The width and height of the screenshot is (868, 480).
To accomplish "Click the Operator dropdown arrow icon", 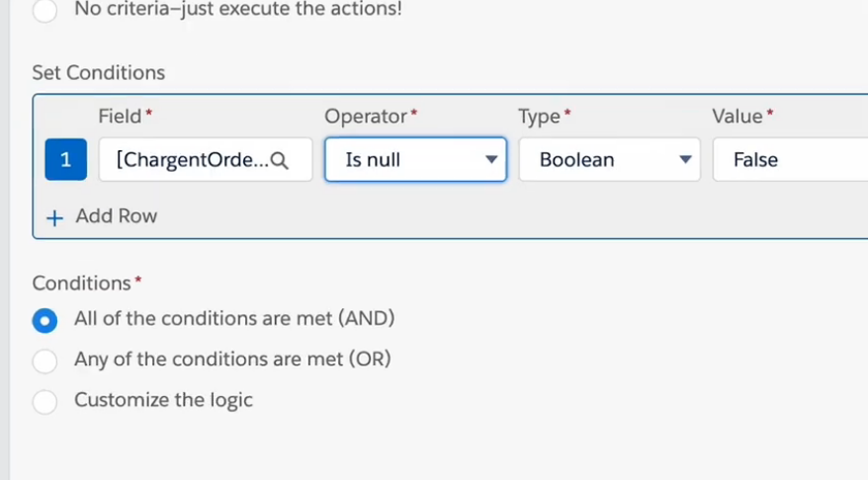I will click(x=490, y=160).
